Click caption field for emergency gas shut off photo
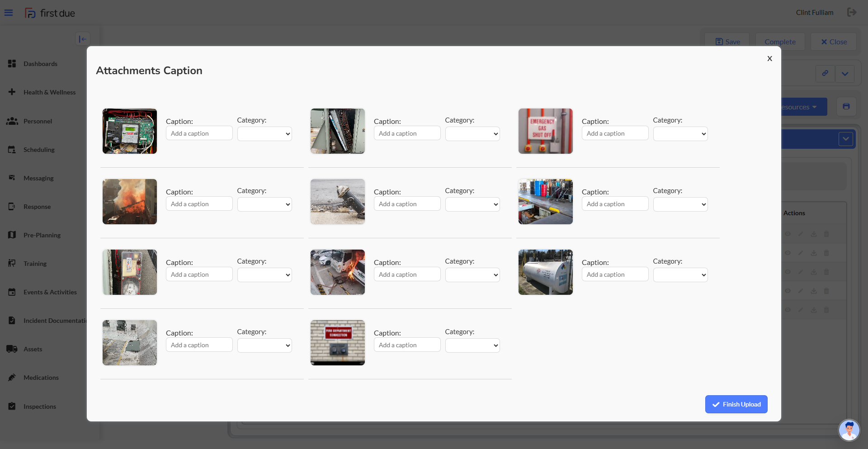The width and height of the screenshot is (868, 449). (x=615, y=133)
